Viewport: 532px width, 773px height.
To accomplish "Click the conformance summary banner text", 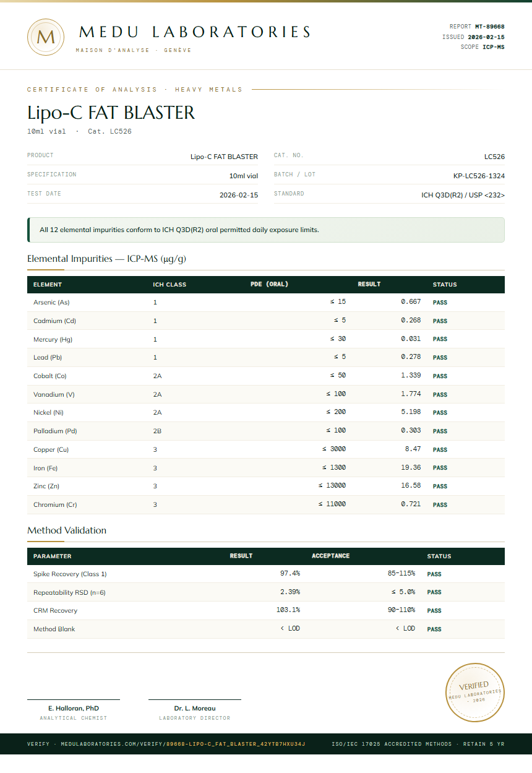I will [x=179, y=230].
